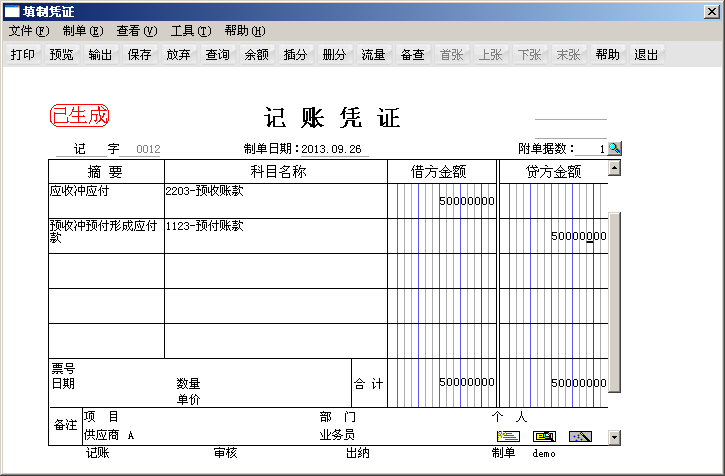Open the 查看(V) menu
The image size is (725, 476).
coord(137,31)
